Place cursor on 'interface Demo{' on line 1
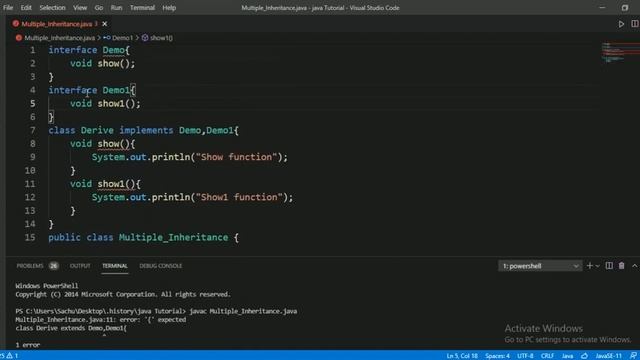Image resolution: width=640 pixels, height=360 pixels. [x=89, y=50]
